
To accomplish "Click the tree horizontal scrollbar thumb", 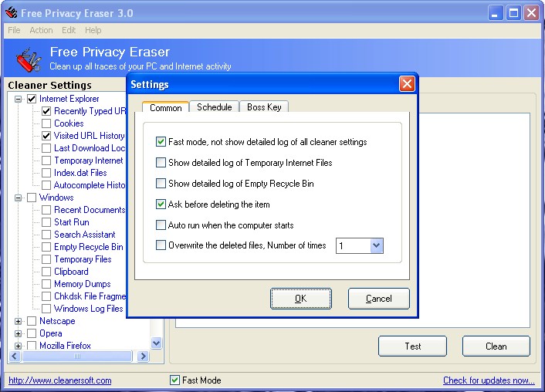I will tap(77, 357).
